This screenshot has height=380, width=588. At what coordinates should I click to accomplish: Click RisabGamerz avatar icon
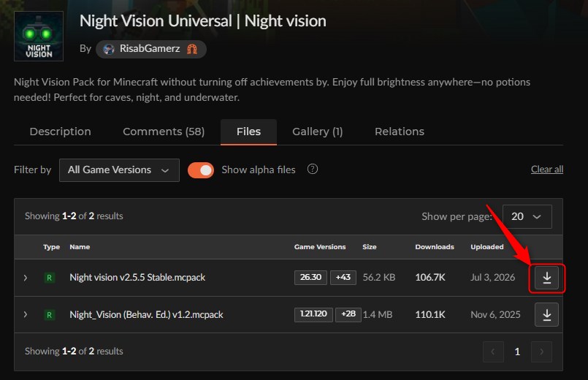(x=109, y=49)
